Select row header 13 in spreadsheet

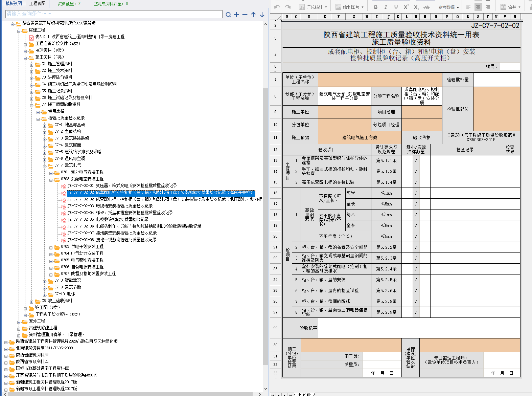click(275, 160)
